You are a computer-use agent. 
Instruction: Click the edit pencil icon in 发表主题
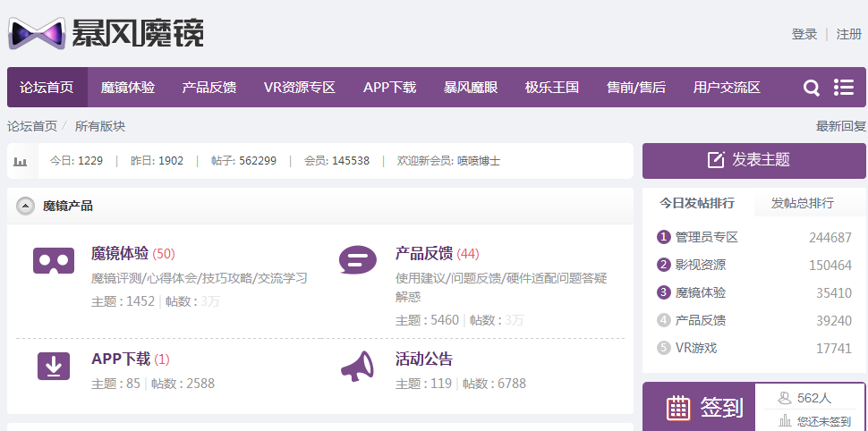[716, 160]
